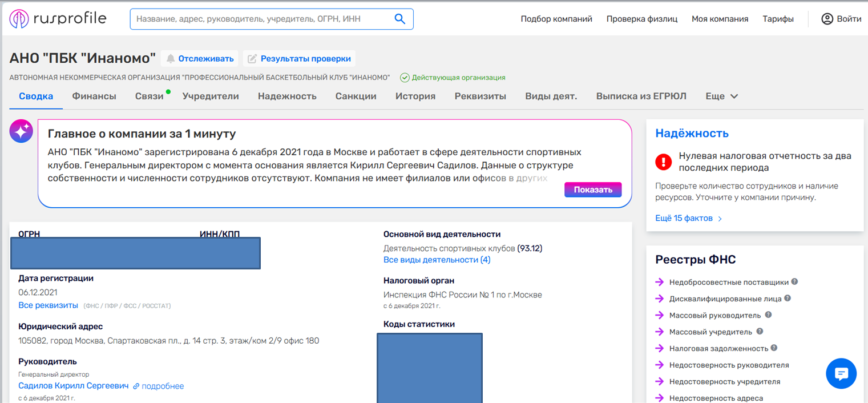Open the Надёжность panel heading link
This screenshot has height=403, width=868.
tap(692, 134)
